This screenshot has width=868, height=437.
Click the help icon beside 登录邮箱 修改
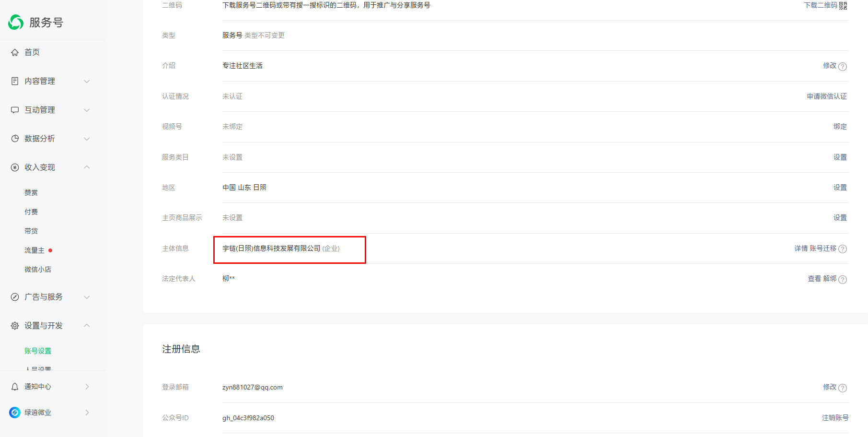click(x=843, y=388)
